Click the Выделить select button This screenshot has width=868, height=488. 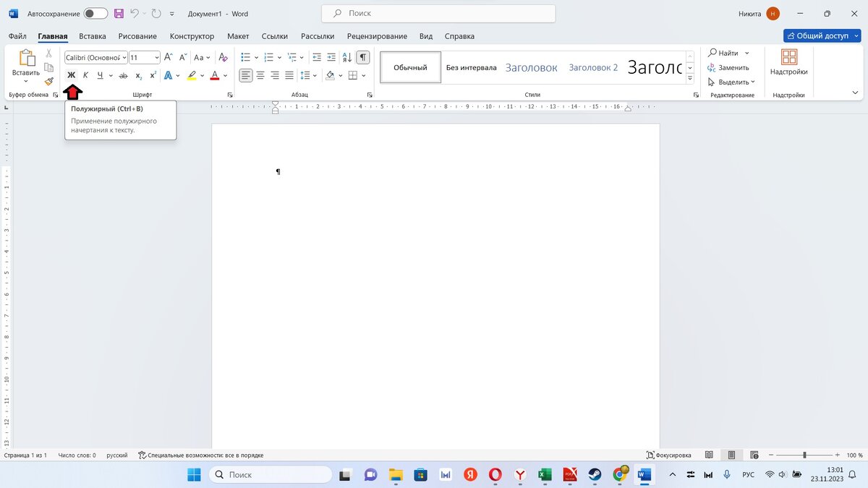tap(731, 82)
